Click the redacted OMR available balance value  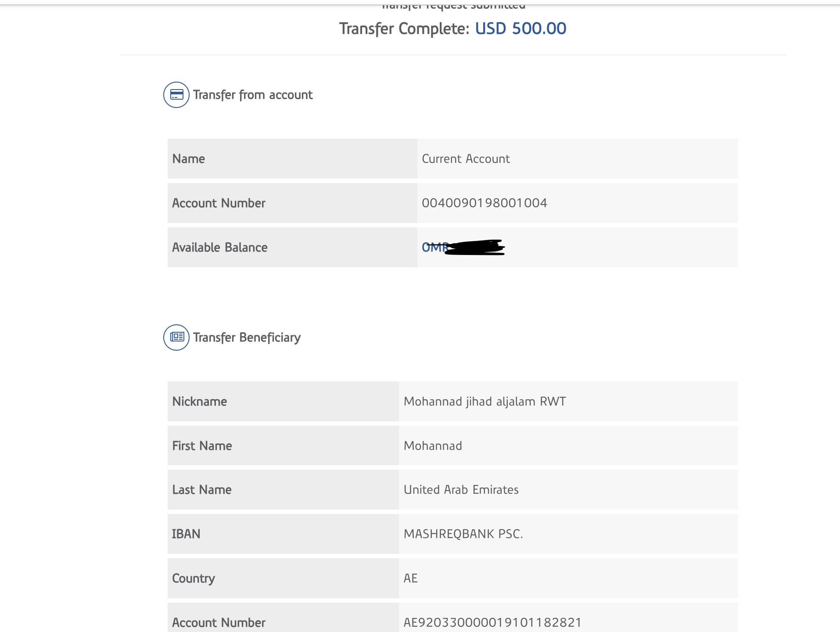[463, 248]
